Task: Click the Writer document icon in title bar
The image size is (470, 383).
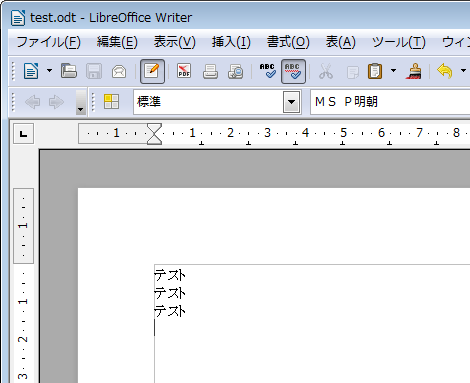Action: (x=18, y=18)
